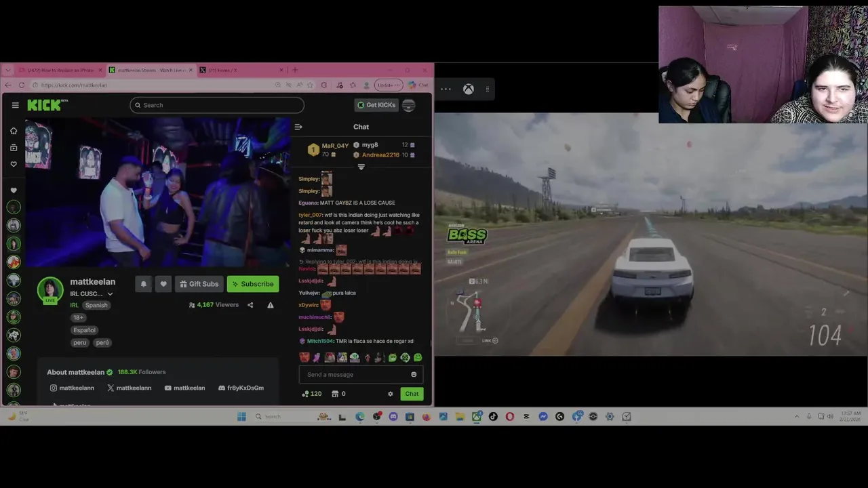Screen dimensions: 868x488
Task: Report stream using warning triangle icon
Action: pos(270,305)
